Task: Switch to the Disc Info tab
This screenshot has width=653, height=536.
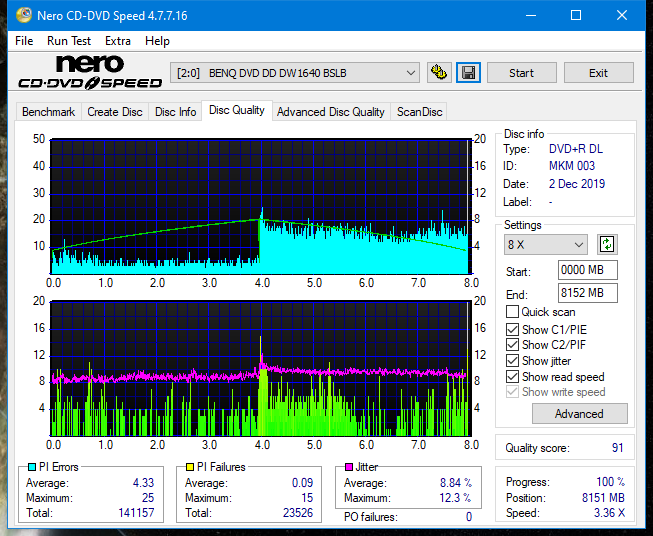Action: pos(175,112)
